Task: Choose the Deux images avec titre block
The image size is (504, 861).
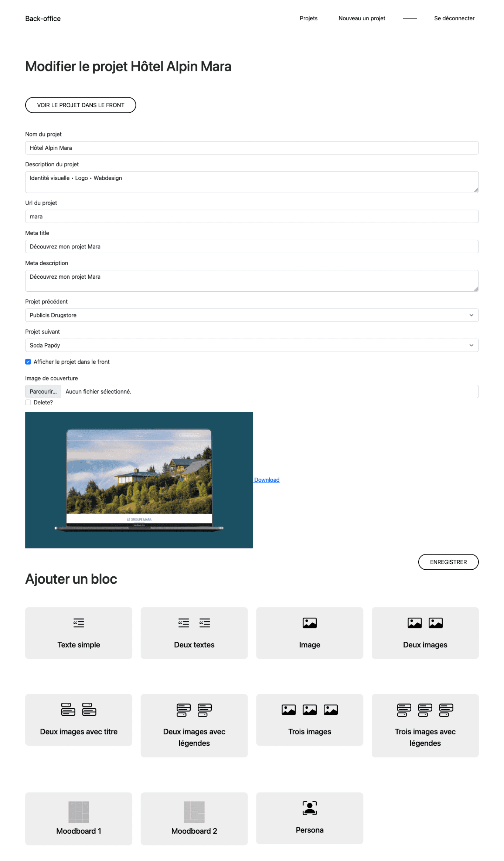Action: click(78, 719)
